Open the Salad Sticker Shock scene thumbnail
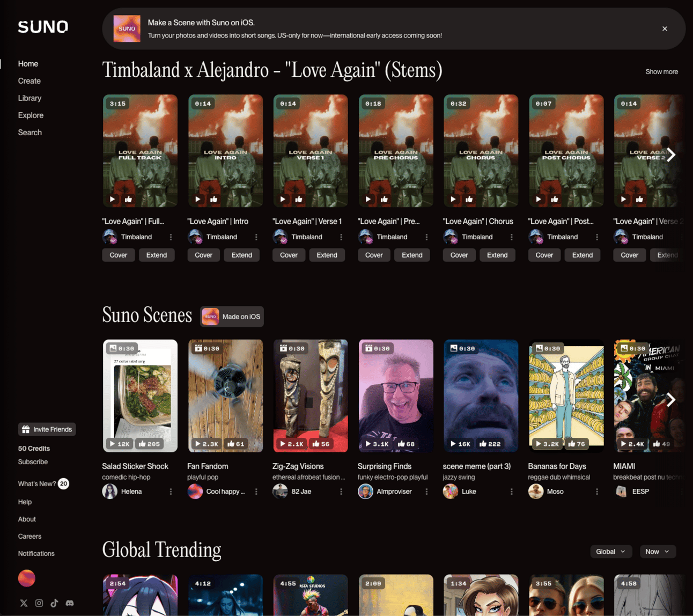The width and height of the screenshot is (693, 616). click(x=140, y=395)
